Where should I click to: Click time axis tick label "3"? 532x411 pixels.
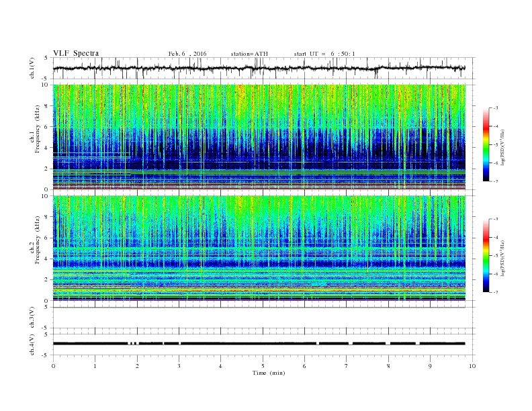click(179, 366)
